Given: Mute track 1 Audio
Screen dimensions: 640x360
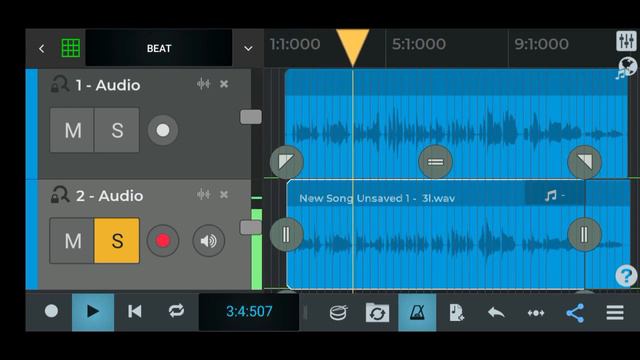Looking at the screenshot, I should [73, 130].
